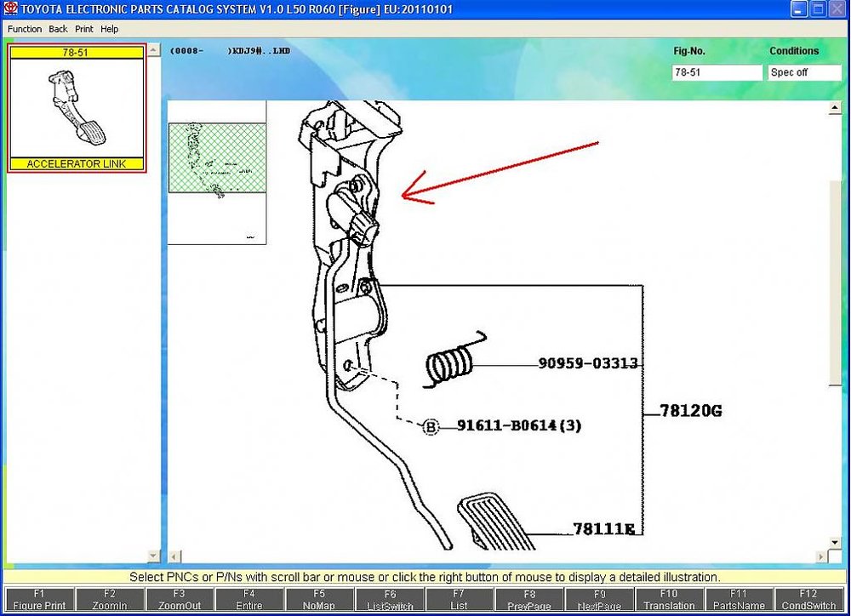
Task: Click the figure vertical scrollbar thumb
Action: [835, 283]
